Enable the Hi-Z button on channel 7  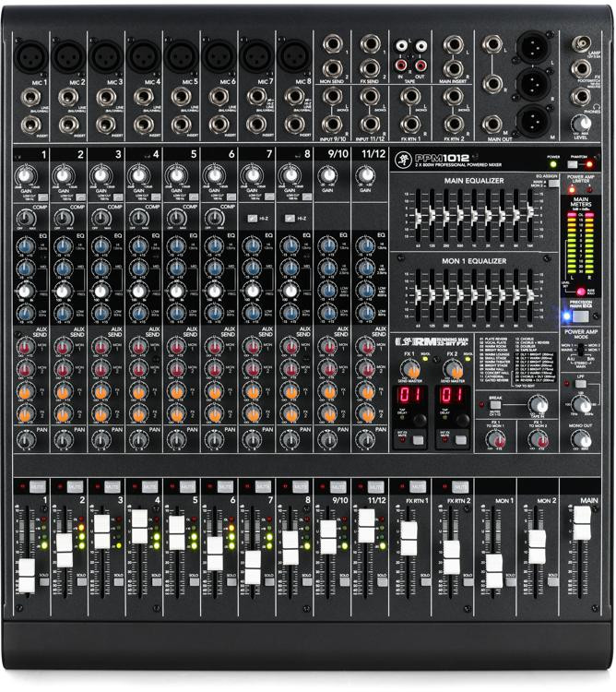click(253, 219)
